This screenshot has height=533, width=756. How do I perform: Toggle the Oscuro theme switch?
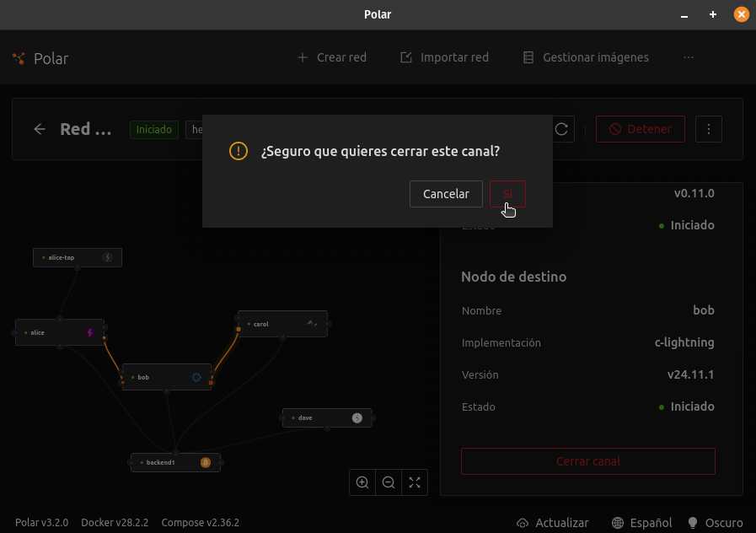pyautogui.click(x=716, y=522)
